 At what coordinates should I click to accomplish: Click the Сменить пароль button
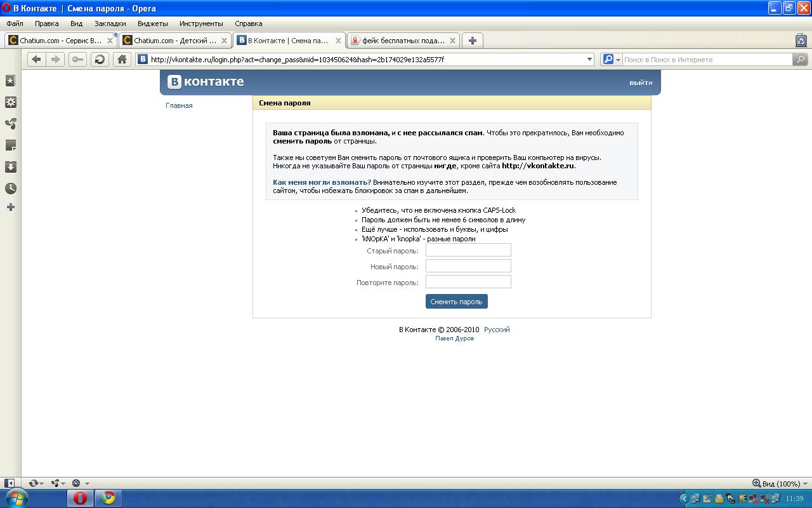456,302
